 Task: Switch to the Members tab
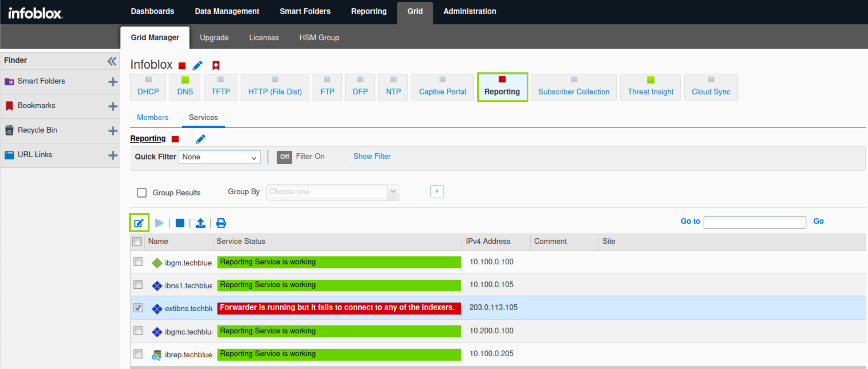(152, 117)
